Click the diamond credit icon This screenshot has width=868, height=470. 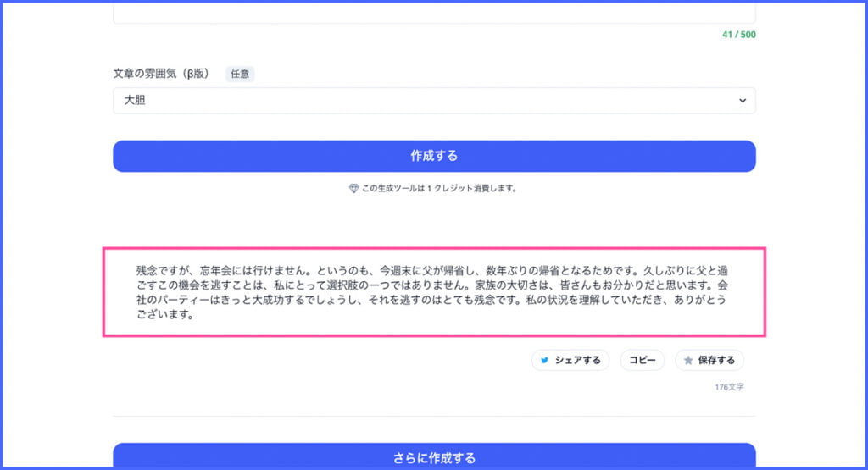(x=353, y=188)
